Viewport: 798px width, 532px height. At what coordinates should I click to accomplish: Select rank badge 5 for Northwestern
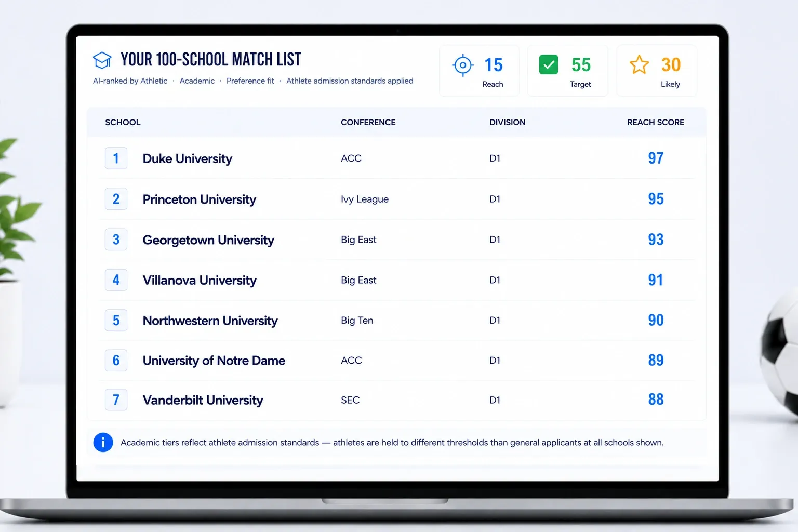[x=116, y=321]
